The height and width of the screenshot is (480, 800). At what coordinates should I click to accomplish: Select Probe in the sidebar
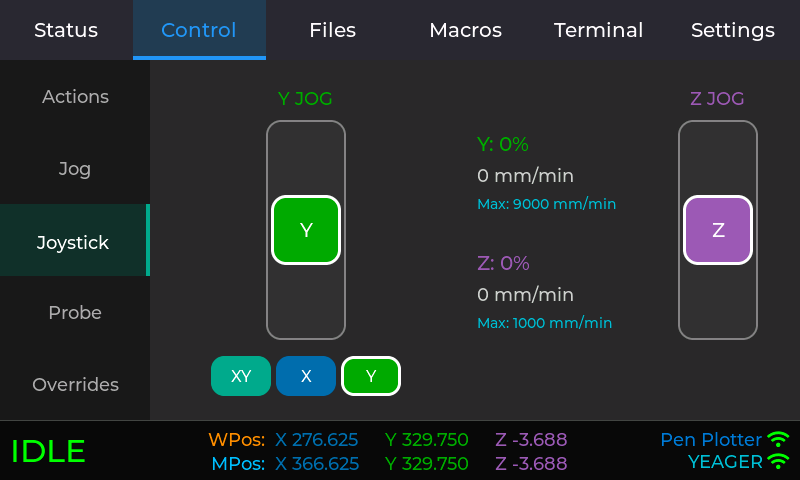[x=75, y=313]
